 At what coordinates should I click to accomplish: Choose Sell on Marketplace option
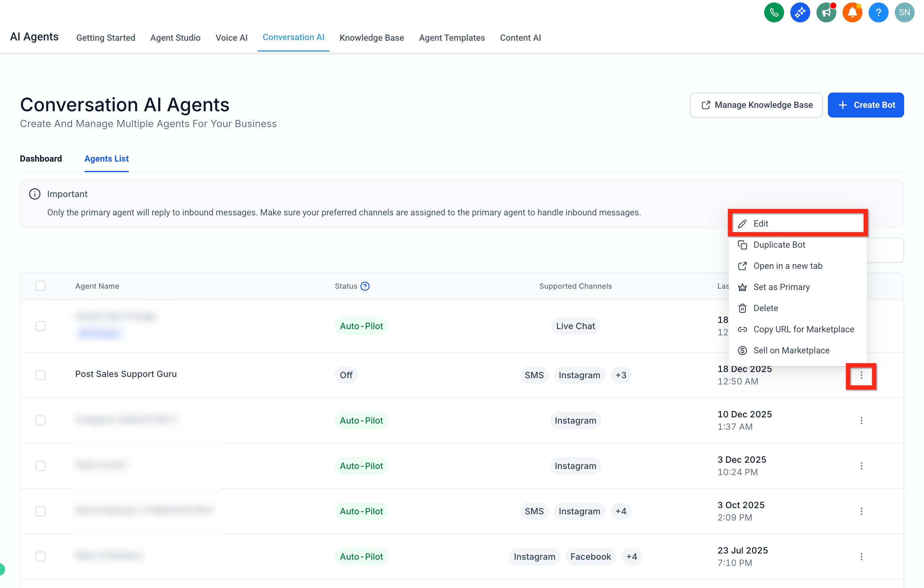pyautogui.click(x=797, y=350)
